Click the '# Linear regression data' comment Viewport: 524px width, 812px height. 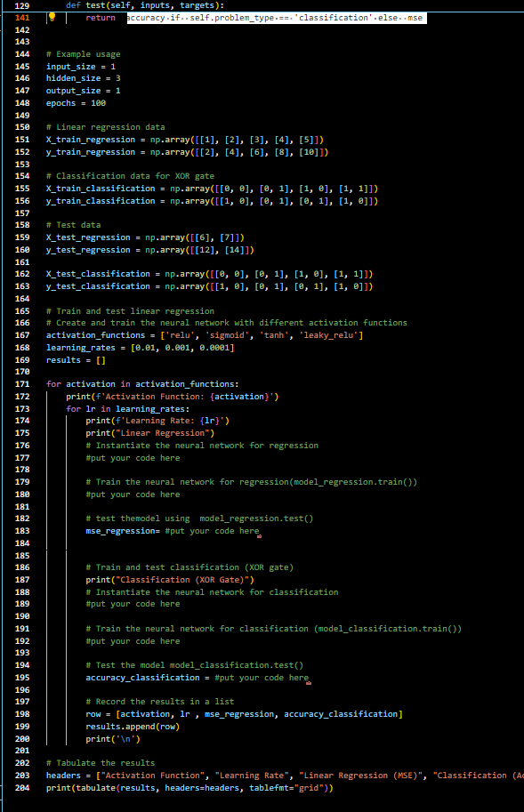[106, 127]
